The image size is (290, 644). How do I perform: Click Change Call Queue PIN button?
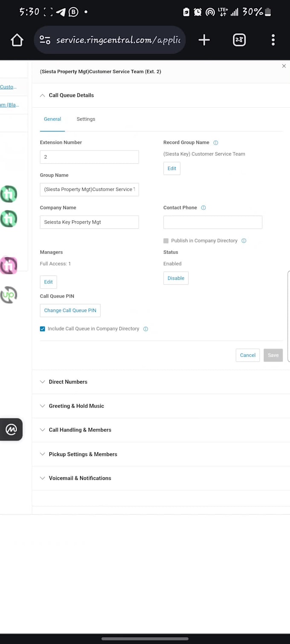(70, 311)
